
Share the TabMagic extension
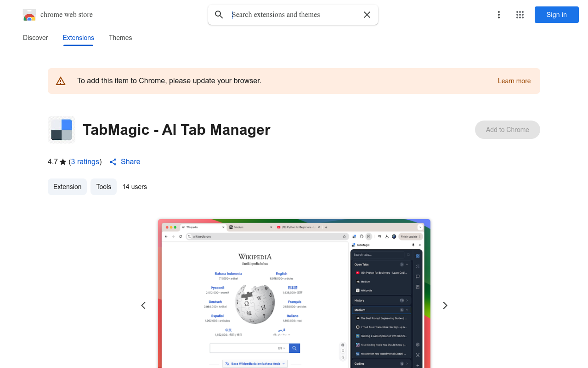(125, 161)
